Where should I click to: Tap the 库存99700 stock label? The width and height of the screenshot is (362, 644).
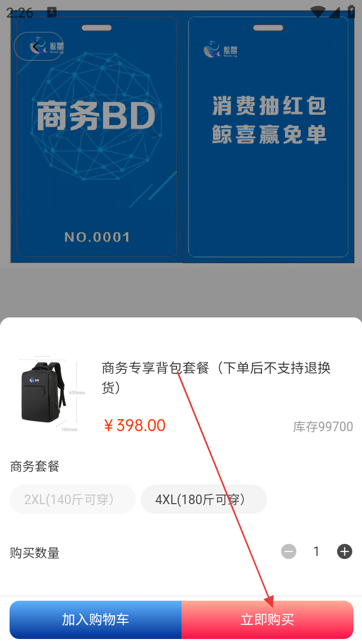[323, 427]
